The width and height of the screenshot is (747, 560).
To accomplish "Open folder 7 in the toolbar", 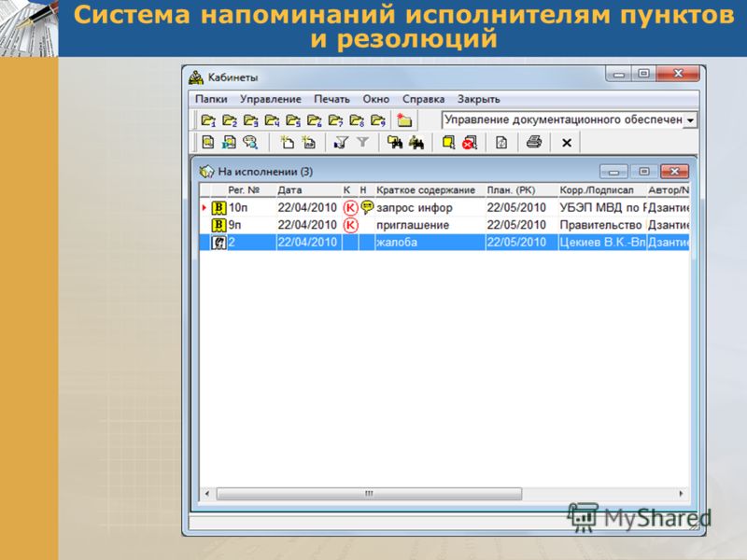I will click(x=335, y=120).
